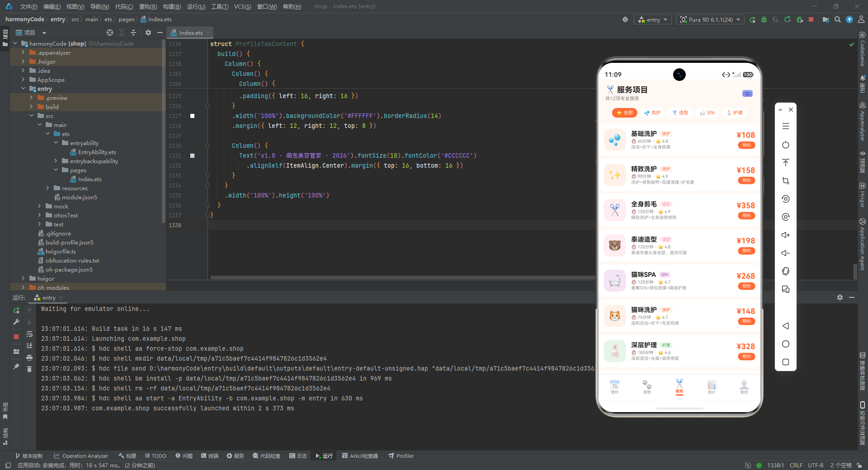Open the Operation Analyzer tool window
The width and height of the screenshot is (868, 470).
[81, 456]
